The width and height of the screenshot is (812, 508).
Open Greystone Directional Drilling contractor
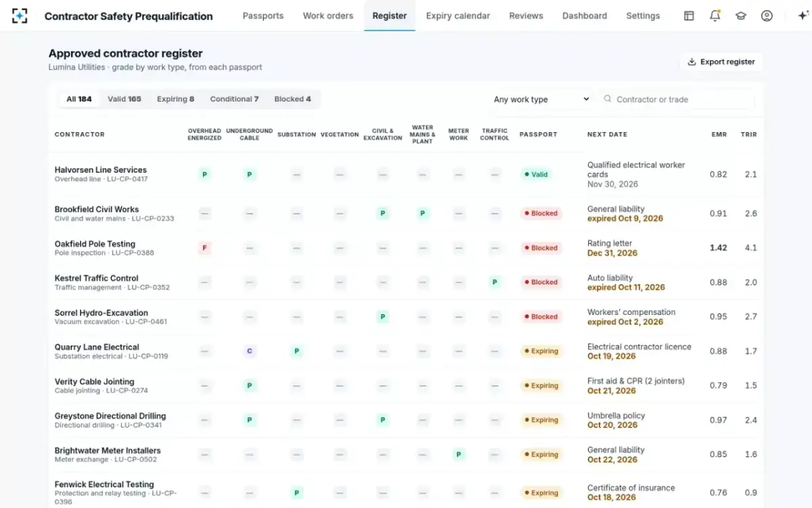pos(110,416)
